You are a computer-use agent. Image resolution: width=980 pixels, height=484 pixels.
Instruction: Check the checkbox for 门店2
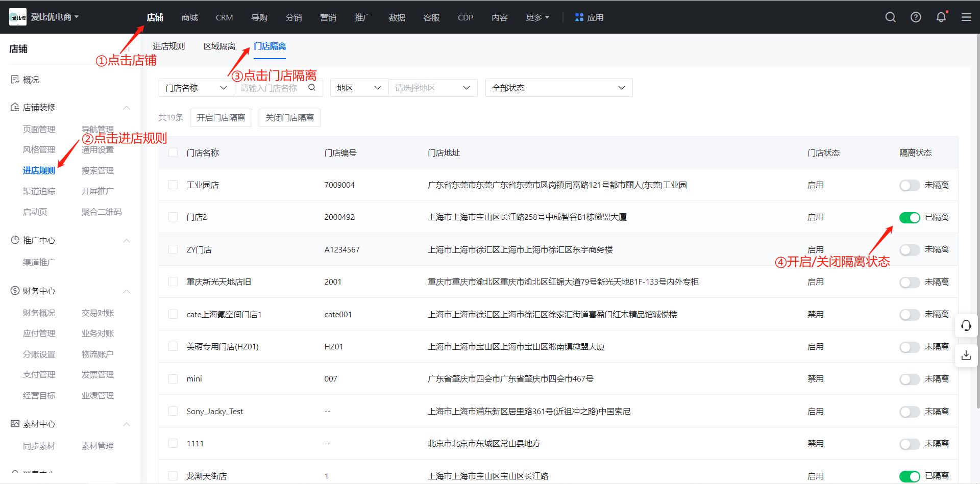[x=173, y=217]
